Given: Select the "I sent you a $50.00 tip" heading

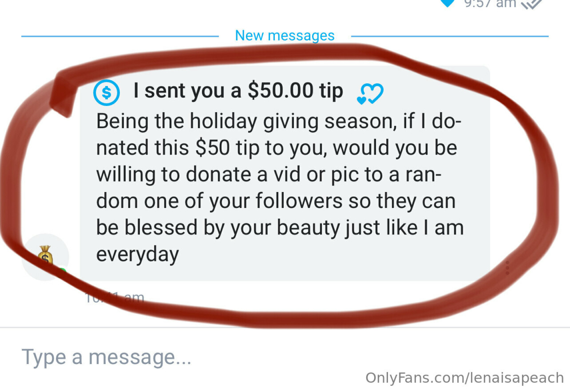Looking at the screenshot, I should [238, 90].
